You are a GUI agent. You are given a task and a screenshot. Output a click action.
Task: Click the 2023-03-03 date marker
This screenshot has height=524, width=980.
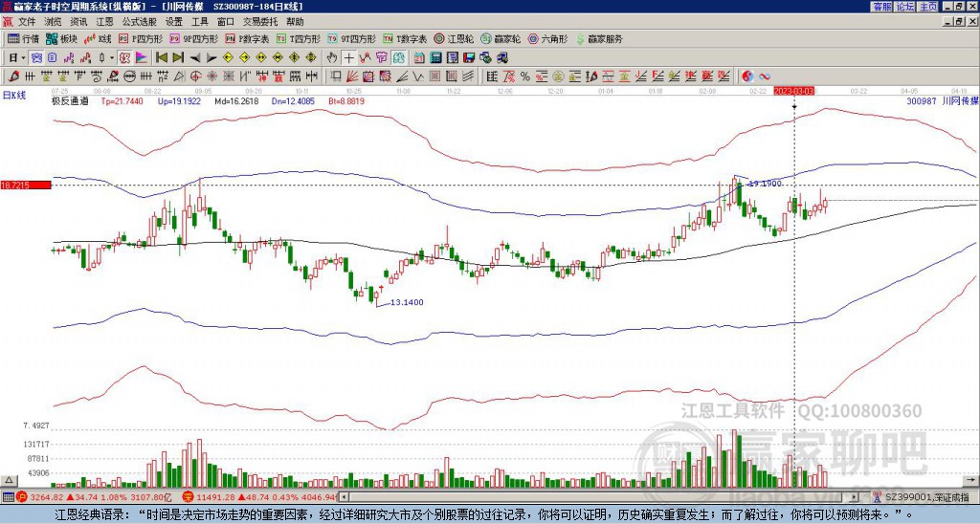pos(794,91)
